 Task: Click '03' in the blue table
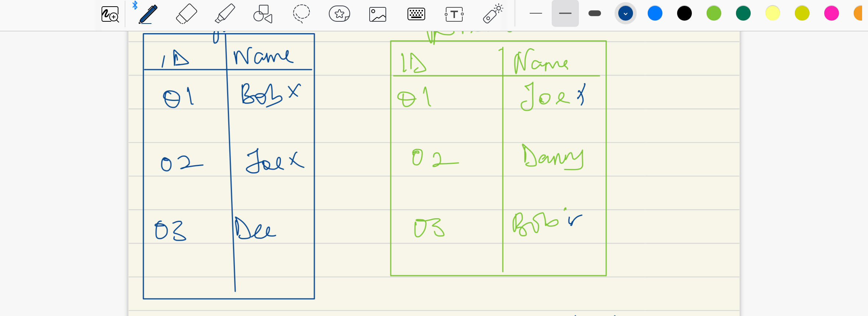click(x=171, y=231)
